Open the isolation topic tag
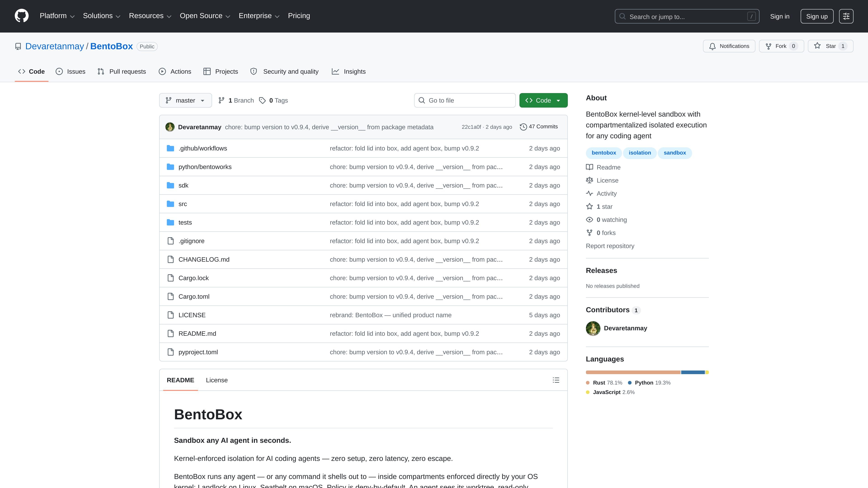868x488 pixels. 639,153
